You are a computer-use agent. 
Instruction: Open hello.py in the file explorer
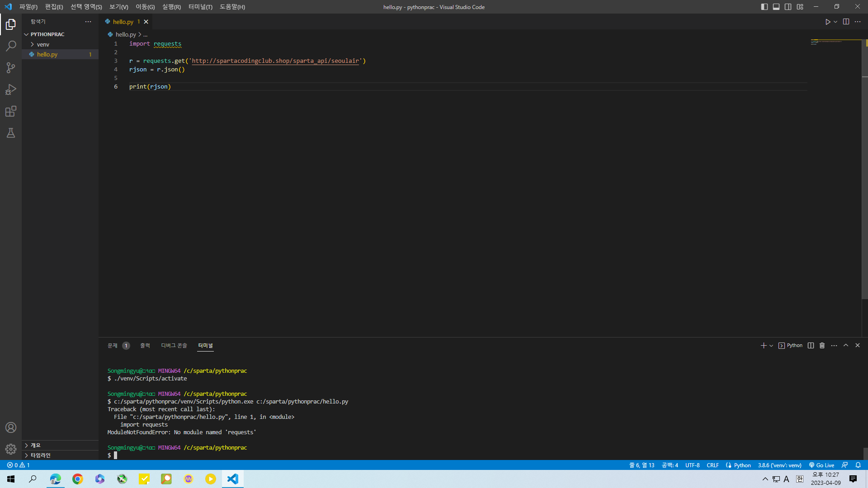point(60,54)
